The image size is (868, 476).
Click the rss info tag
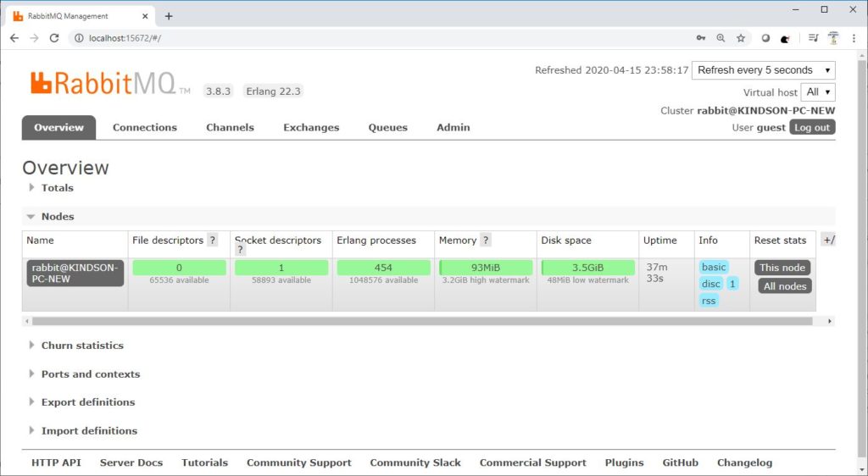pos(709,302)
